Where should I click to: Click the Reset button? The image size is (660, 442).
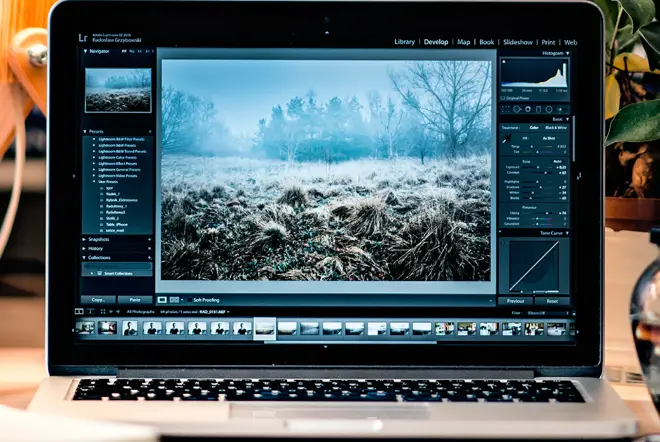(x=552, y=300)
